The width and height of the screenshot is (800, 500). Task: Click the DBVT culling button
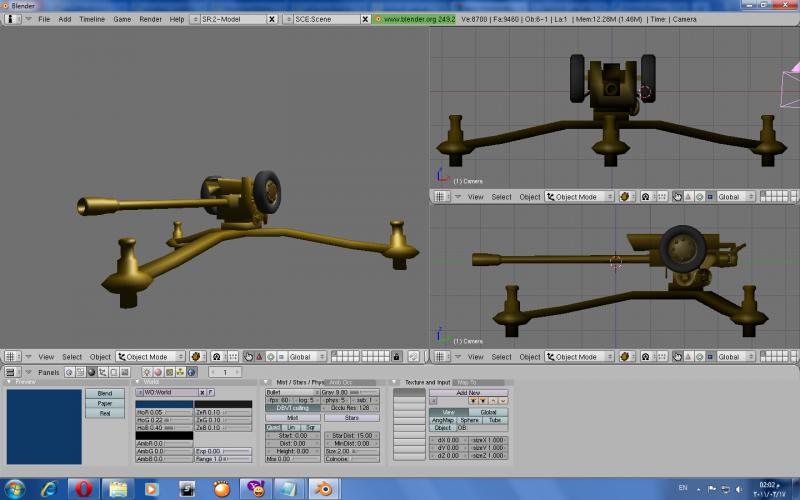[x=292, y=408]
